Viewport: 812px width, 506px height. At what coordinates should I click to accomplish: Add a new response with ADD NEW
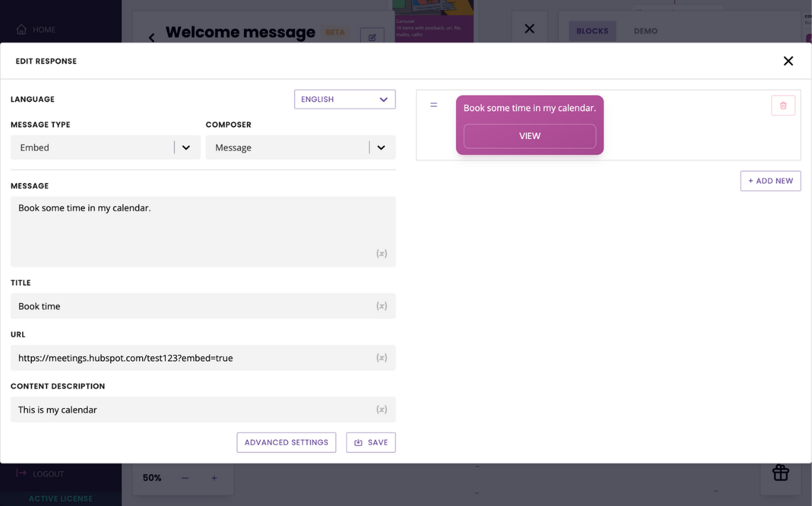770,181
